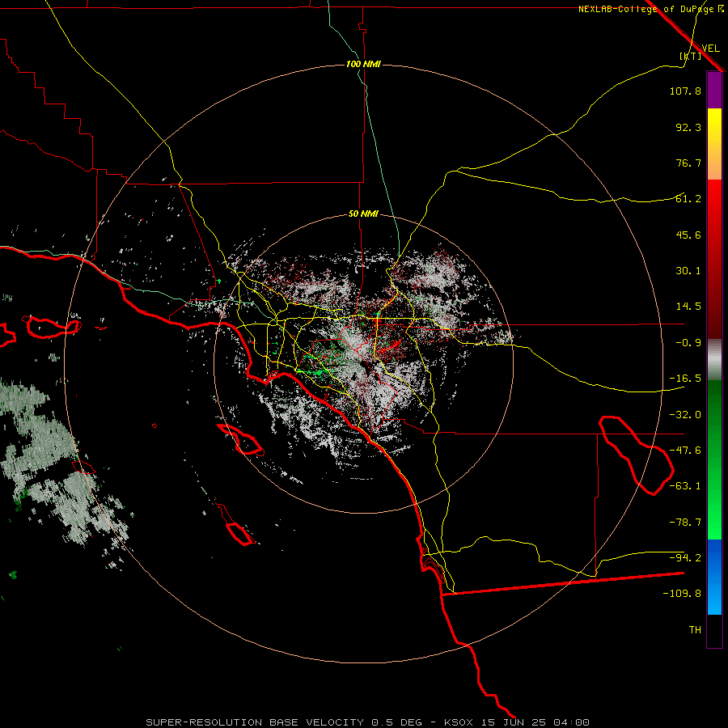Click the 50 NMI range ring label

point(363,214)
